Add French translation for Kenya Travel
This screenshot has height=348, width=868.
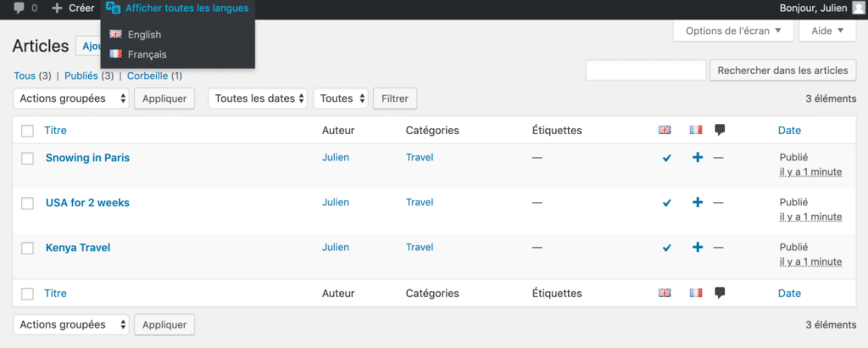click(x=697, y=247)
